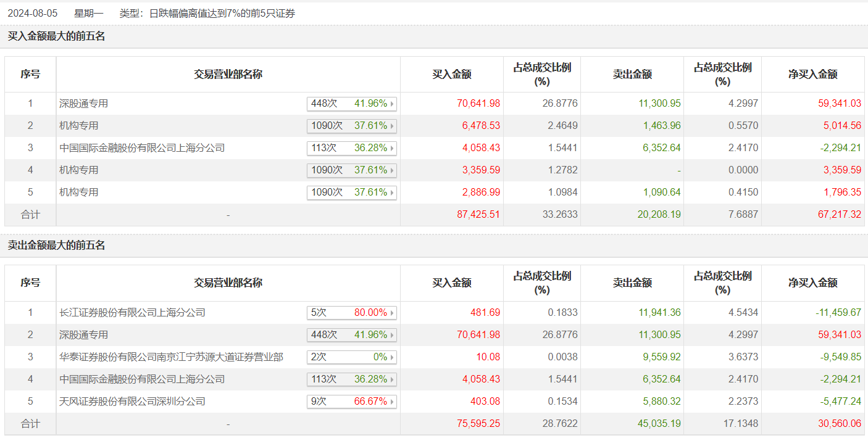Image resolution: width=868 pixels, height=438 pixels.
Task: Click 中国国际金融 上海分公司 in the buy table
Action: 142,148
